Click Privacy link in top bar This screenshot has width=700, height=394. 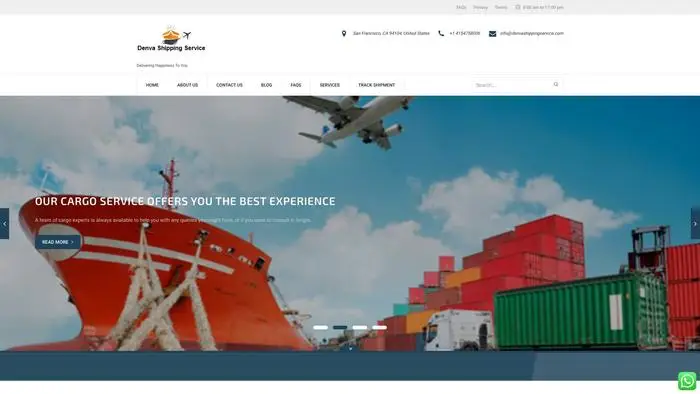pyautogui.click(x=480, y=8)
